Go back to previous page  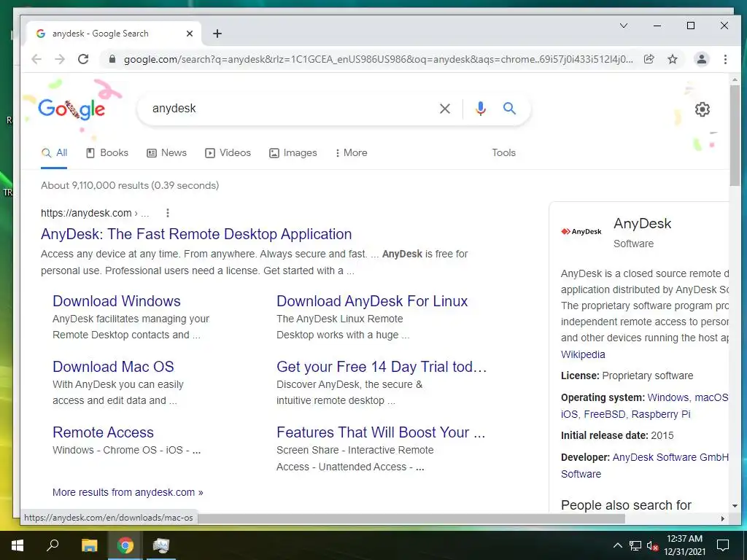36,59
